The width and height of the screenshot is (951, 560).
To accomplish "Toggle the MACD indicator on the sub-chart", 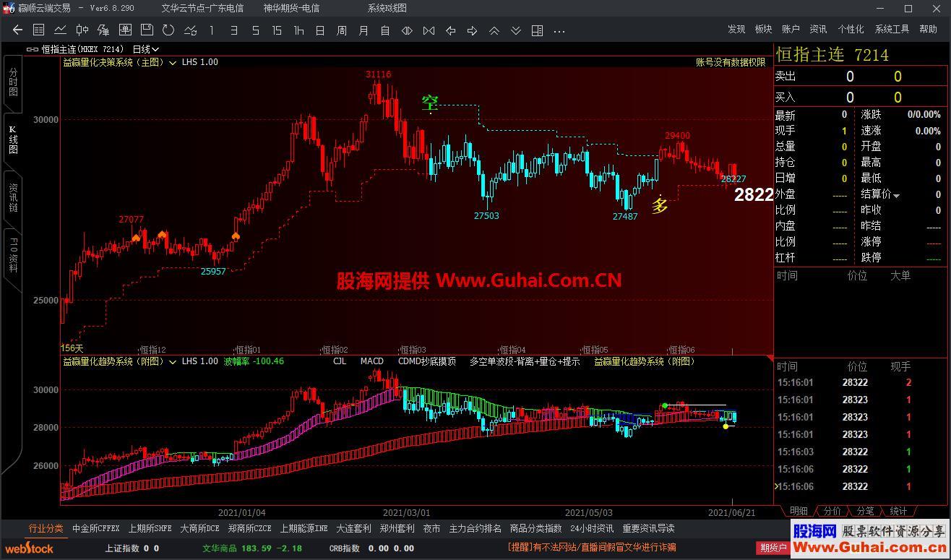I will tap(371, 361).
